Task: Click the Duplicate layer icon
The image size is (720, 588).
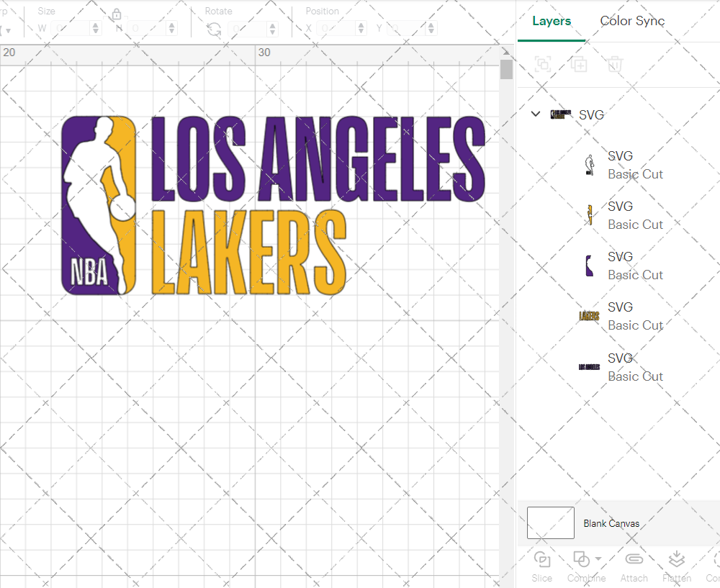Action: pyautogui.click(x=579, y=64)
